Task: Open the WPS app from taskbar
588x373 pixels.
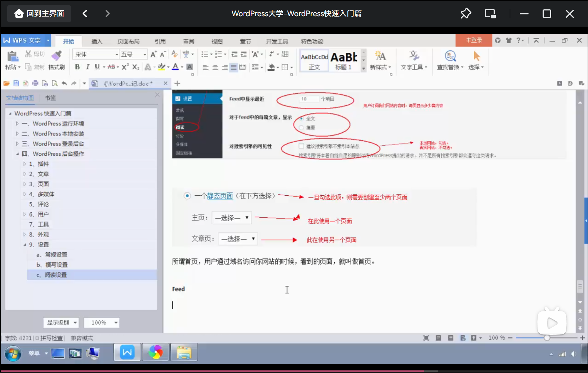Action: pos(127,352)
